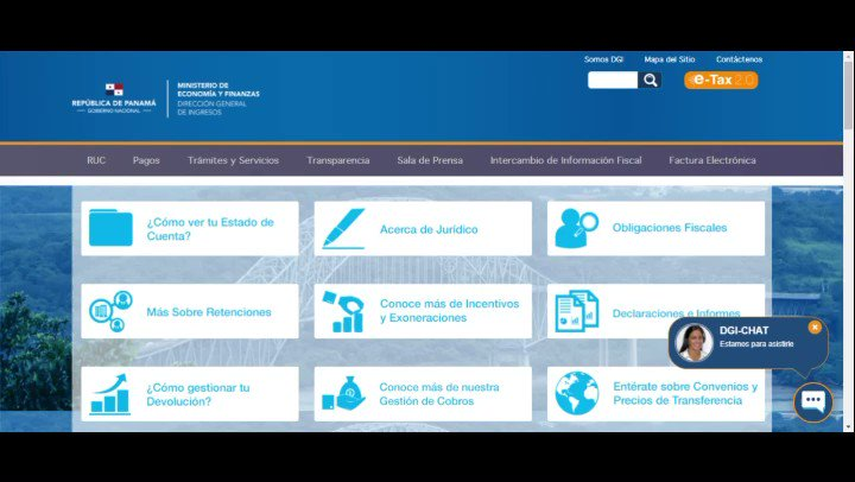
Task: Click the Más Sobre Retenciones icon
Action: click(x=110, y=311)
